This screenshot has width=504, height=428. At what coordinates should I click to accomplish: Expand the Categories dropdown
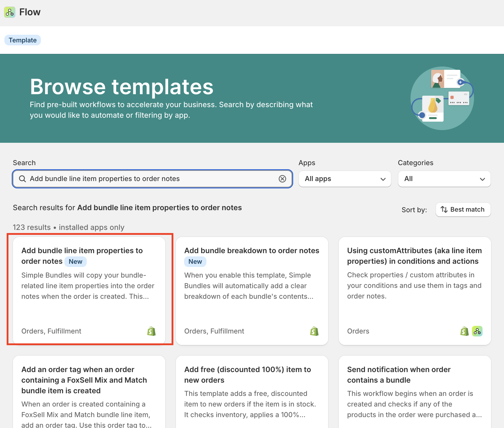(444, 179)
